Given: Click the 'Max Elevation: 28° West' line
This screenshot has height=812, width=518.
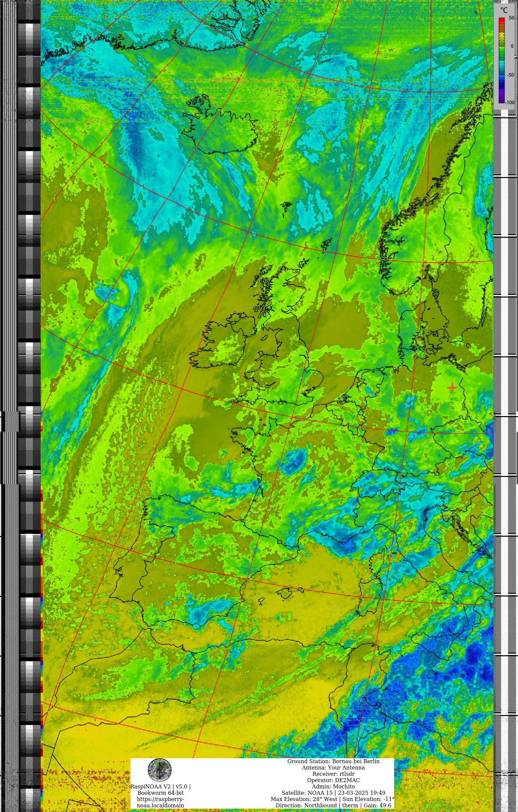Looking at the screenshot, I should point(332,799).
